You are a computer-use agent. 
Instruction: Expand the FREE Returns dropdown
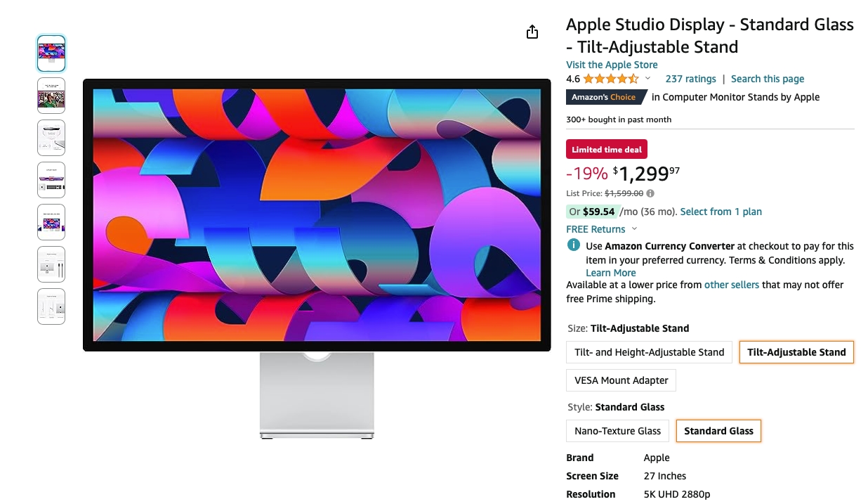click(x=634, y=229)
